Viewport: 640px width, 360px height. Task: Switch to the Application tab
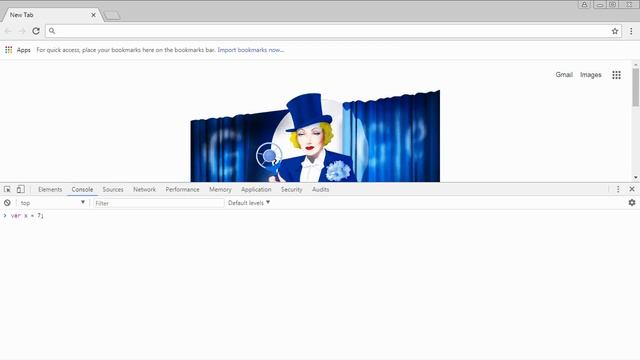[x=256, y=189]
